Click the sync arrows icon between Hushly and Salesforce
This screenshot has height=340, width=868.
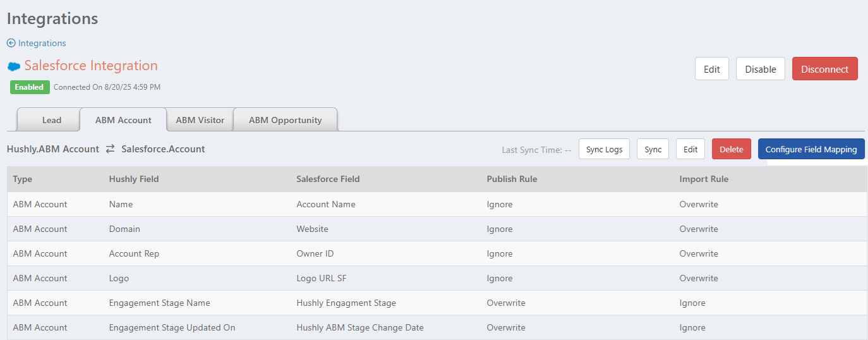[x=110, y=149]
